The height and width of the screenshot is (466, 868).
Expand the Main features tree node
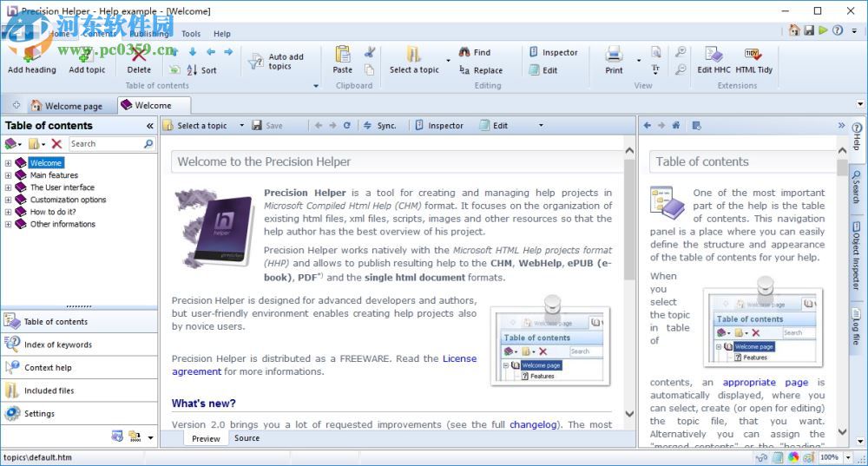coord(9,175)
